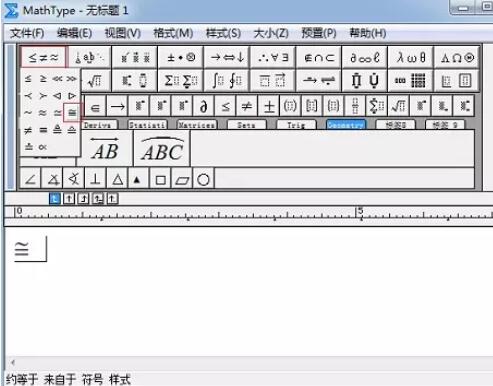Open the lowercase Greek letters palette
The width and height of the screenshot is (493, 386).
coord(411,57)
